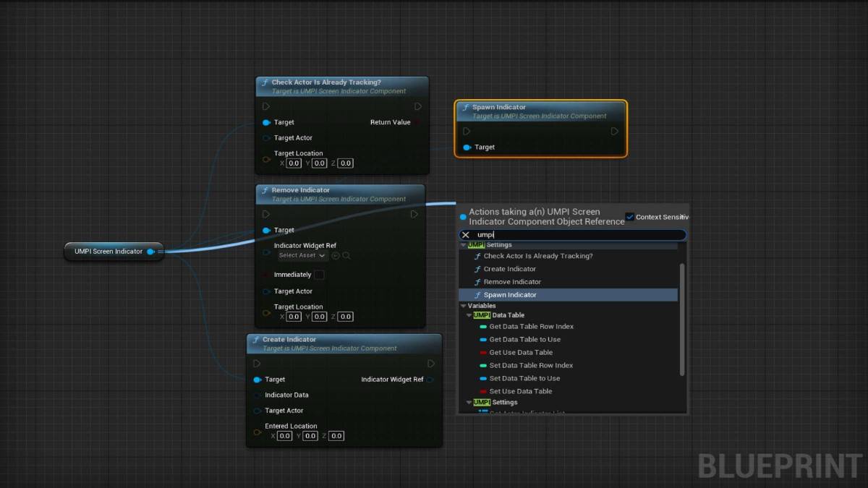This screenshot has height=488, width=868.
Task: Click Target Location pin on Check Actor node
Action: click(x=267, y=158)
